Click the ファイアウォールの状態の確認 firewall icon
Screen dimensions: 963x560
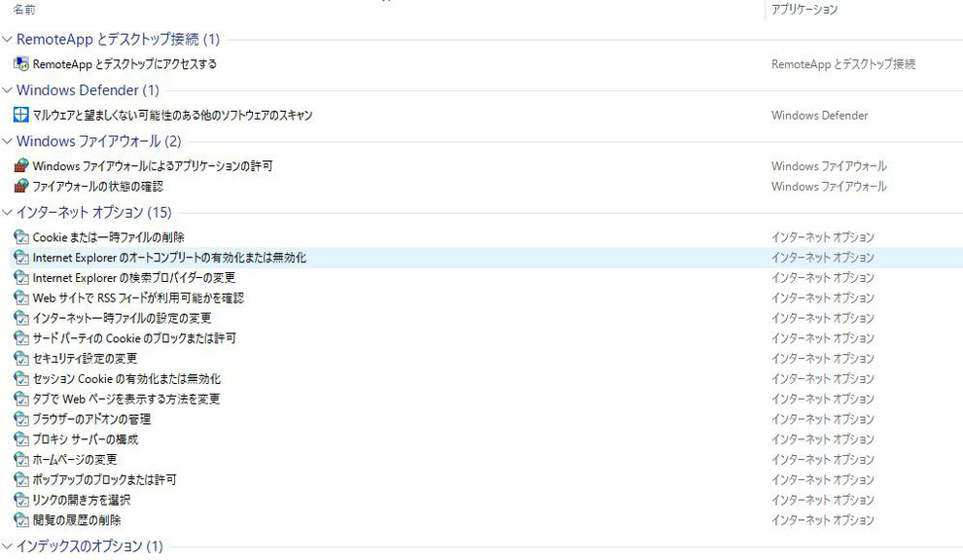coord(20,186)
